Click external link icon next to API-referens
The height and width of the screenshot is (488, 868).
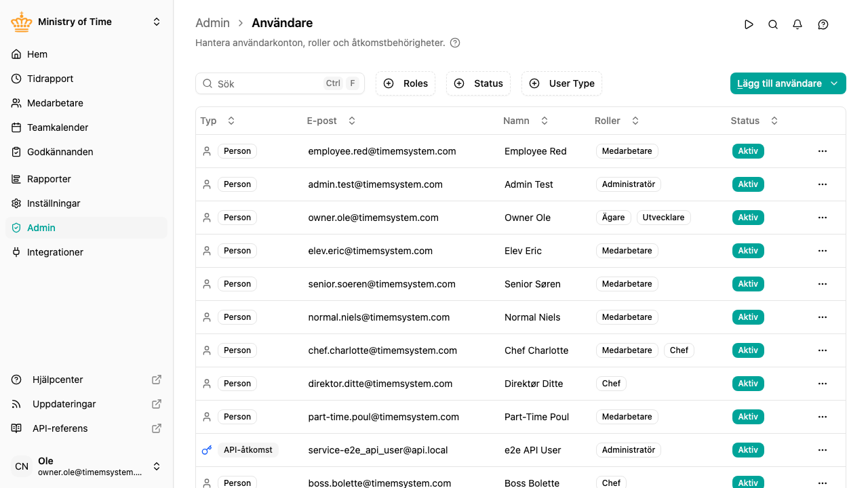157,428
